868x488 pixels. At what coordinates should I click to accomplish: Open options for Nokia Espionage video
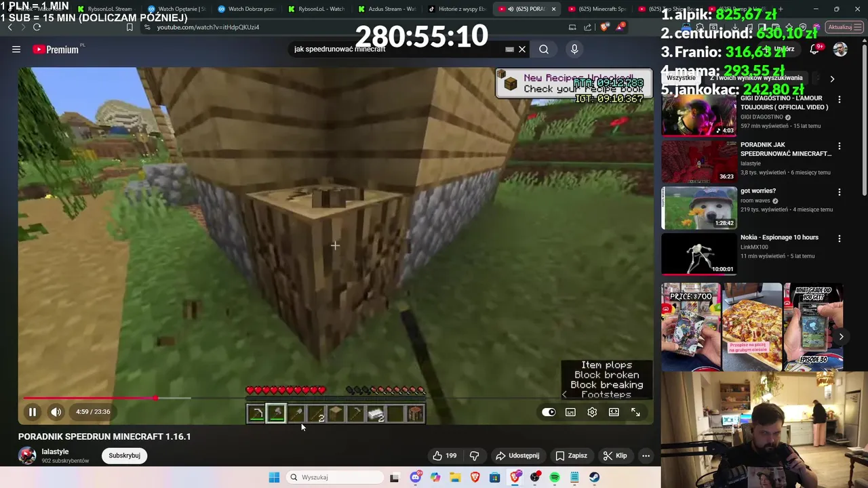click(840, 239)
